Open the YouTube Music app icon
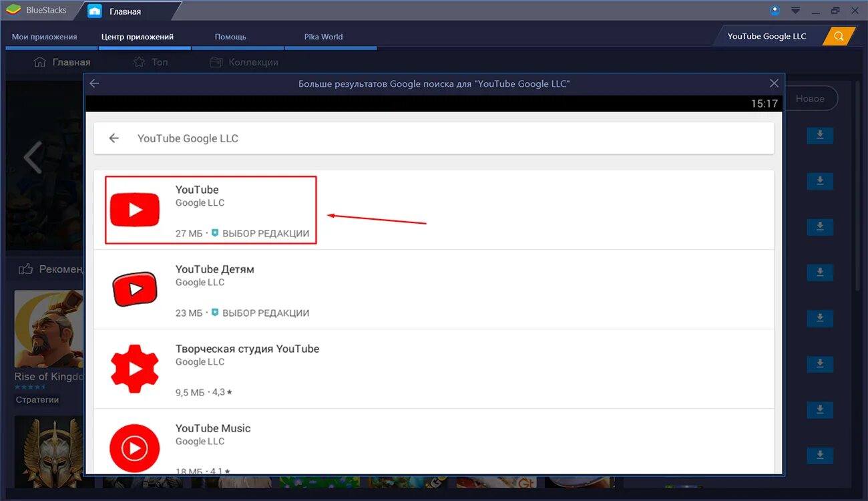 point(135,448)
